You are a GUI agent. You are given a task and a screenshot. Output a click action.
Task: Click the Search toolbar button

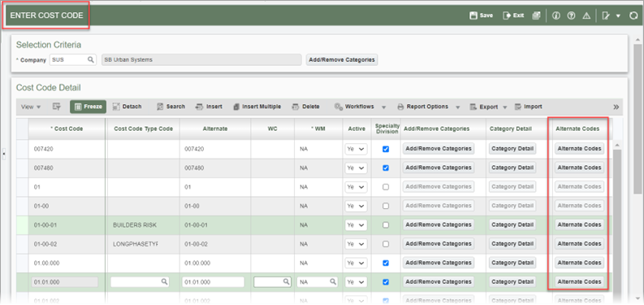171,107
